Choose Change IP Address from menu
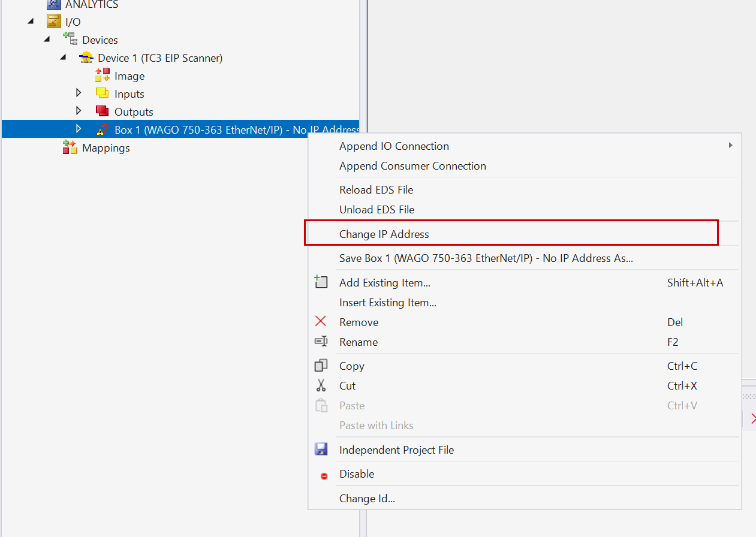The width and height of the screenshot is (756, 537). (384, 234)
